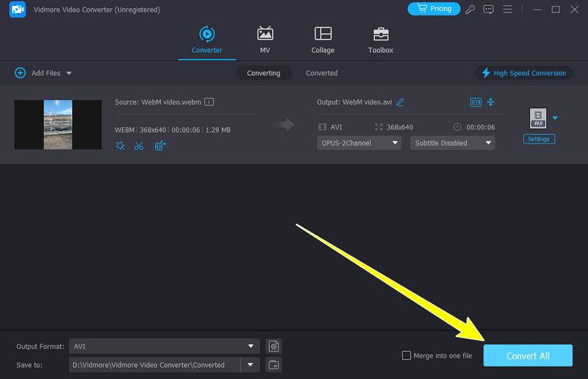Open the folder icon next to Save to
The width and height of the screenshot is (588, 379).
(273, 364)
